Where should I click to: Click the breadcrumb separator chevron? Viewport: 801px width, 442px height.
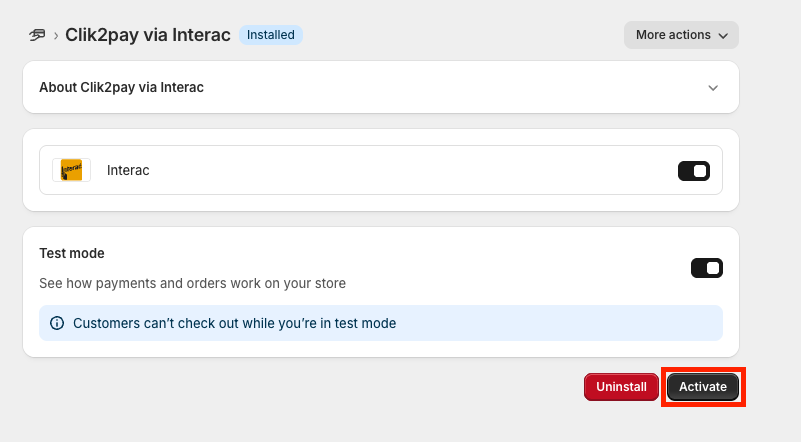point(56,36)
